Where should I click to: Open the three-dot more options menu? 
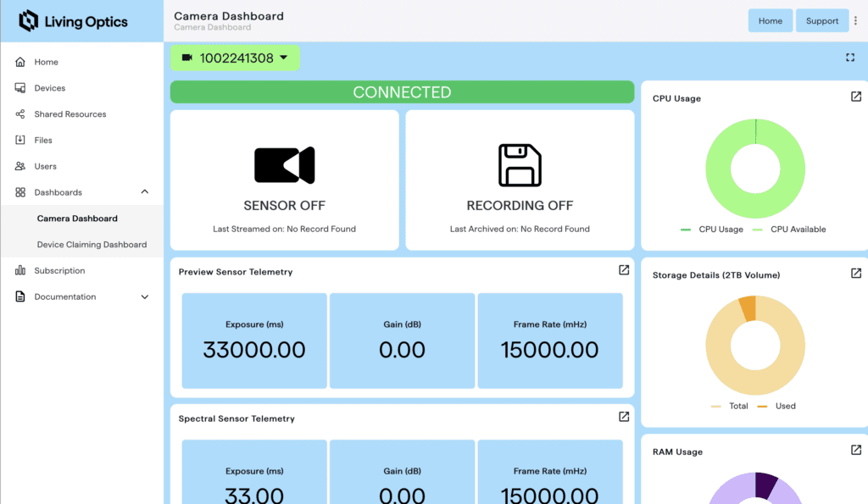point(855,21)
